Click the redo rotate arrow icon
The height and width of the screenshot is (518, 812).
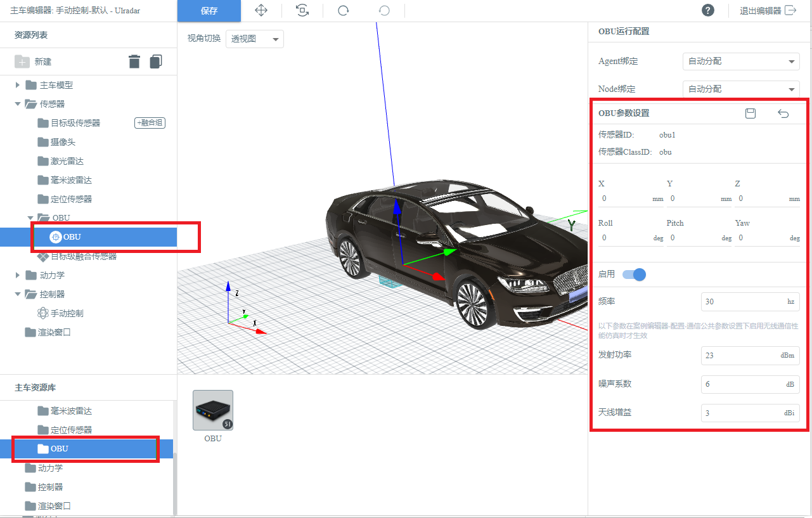click(x=343, y=10)
